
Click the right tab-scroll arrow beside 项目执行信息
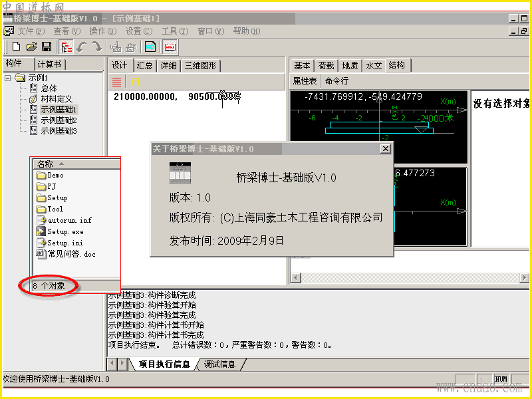[122, 364]
